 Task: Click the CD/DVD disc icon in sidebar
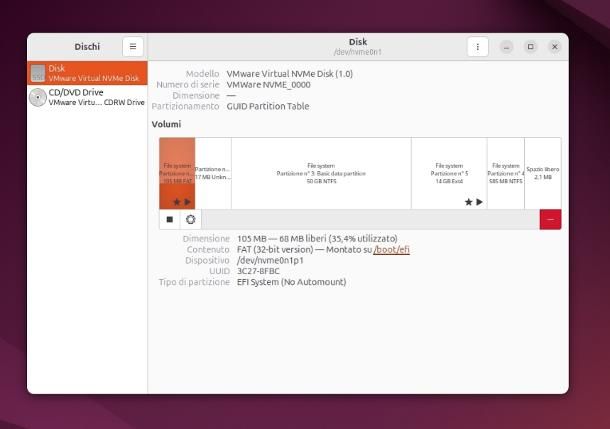tap(38, 97)
